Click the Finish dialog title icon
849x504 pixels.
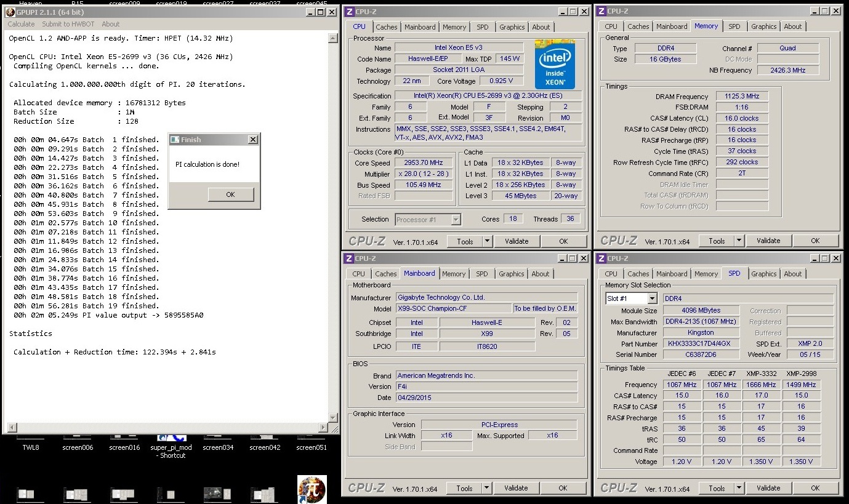[x=174, y=140]
